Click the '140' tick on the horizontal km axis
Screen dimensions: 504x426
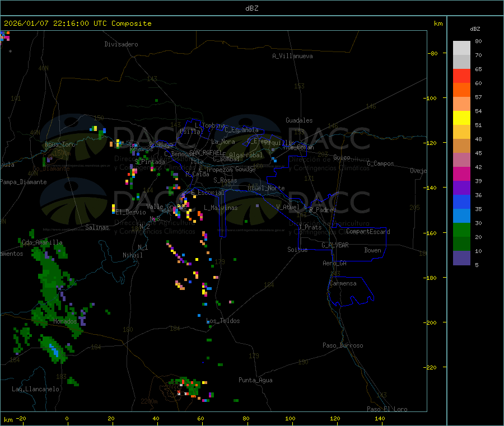[x=380, y=418]
